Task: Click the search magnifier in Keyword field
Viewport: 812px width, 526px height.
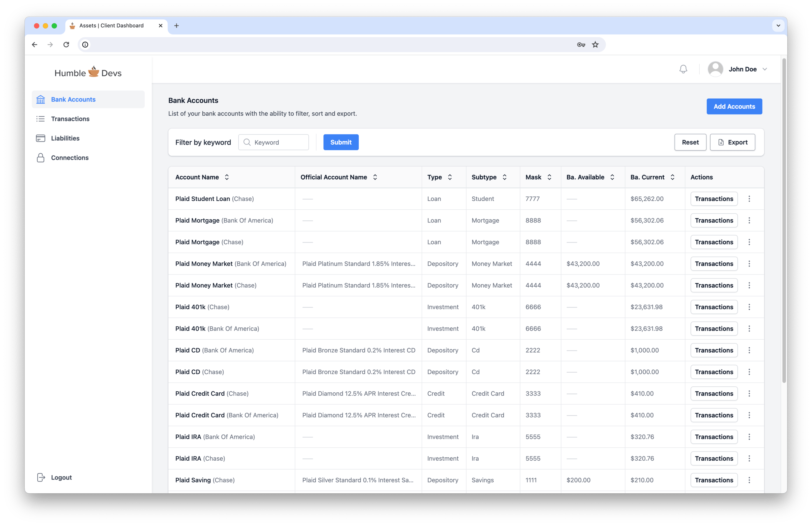Action: click(247, 142)
